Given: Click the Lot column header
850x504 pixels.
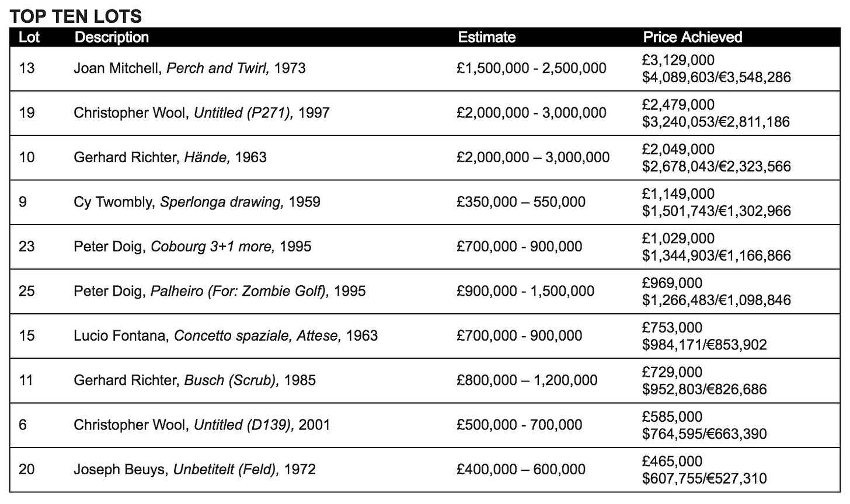Looking at the screenshot, I should (29, 37).
